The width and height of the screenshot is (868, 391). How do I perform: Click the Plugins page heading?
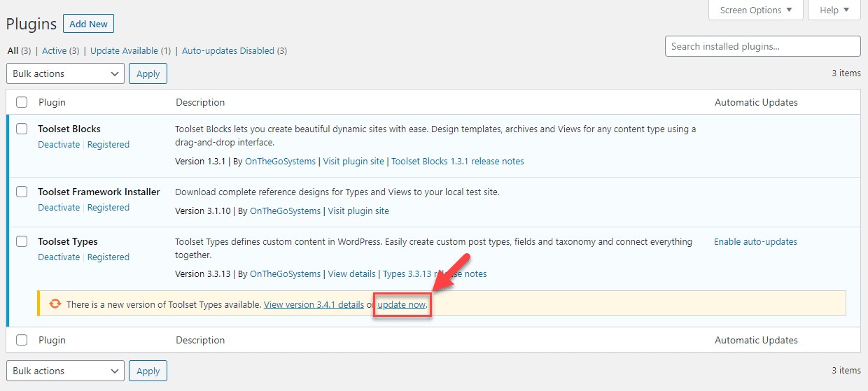tap(31, 24)
